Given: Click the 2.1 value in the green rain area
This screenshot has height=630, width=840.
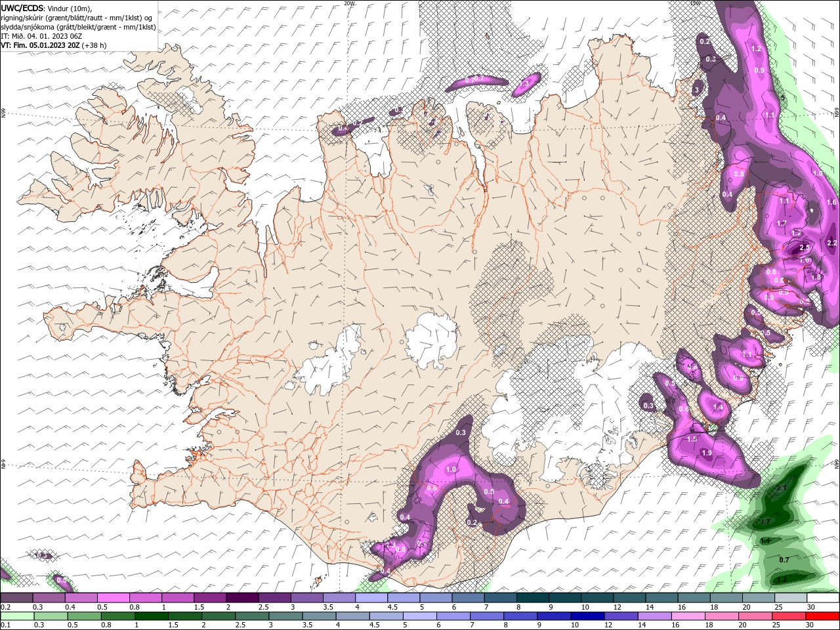Looking at the screenshot, I should tap(782, 488).
